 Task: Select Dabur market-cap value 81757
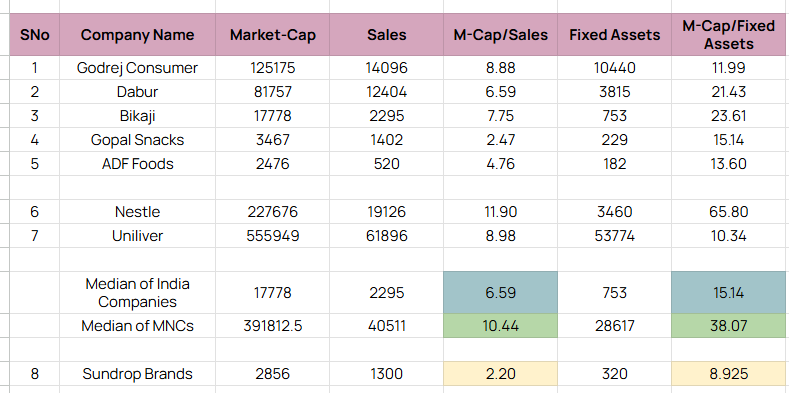pyautogui.click(x=273, y=92)
